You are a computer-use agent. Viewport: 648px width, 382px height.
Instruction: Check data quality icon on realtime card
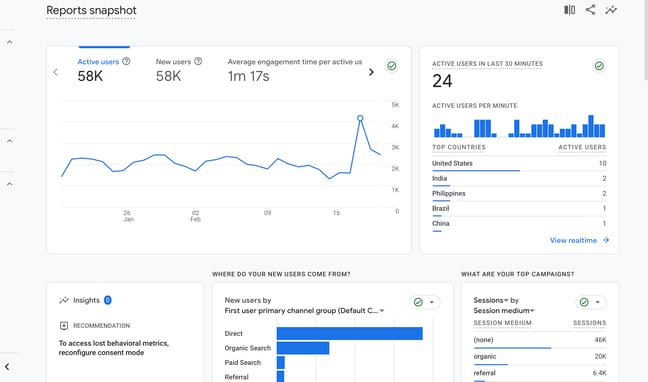tap(599, 66)
